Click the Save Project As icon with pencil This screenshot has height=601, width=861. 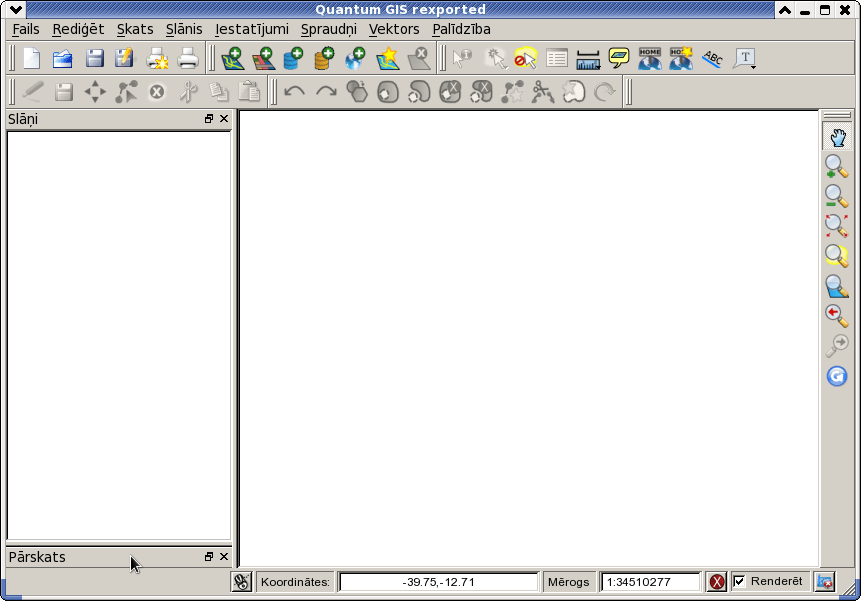125,58
